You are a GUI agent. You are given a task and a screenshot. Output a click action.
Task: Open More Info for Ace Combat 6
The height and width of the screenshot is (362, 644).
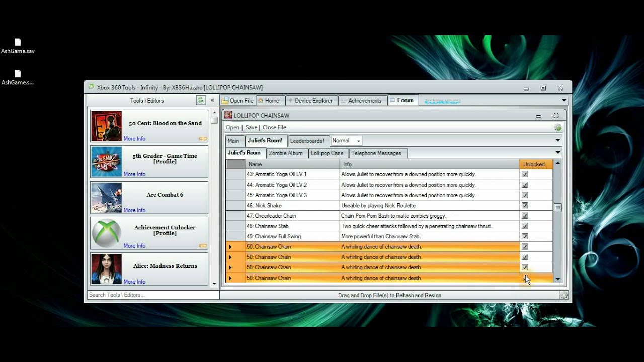134,210
